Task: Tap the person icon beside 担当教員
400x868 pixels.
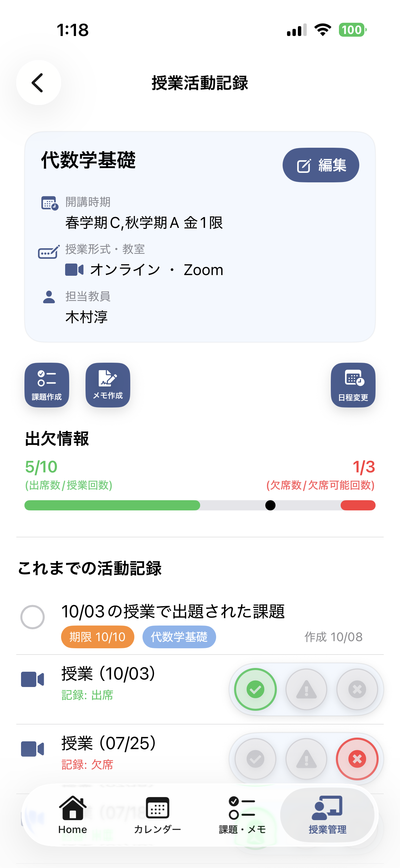Action: click(49, 297)
